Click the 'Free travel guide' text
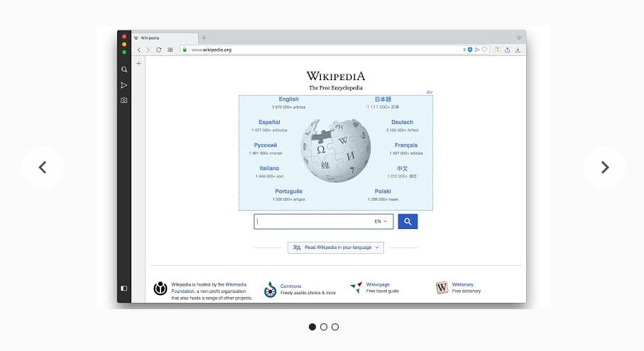 coord(383,291)
